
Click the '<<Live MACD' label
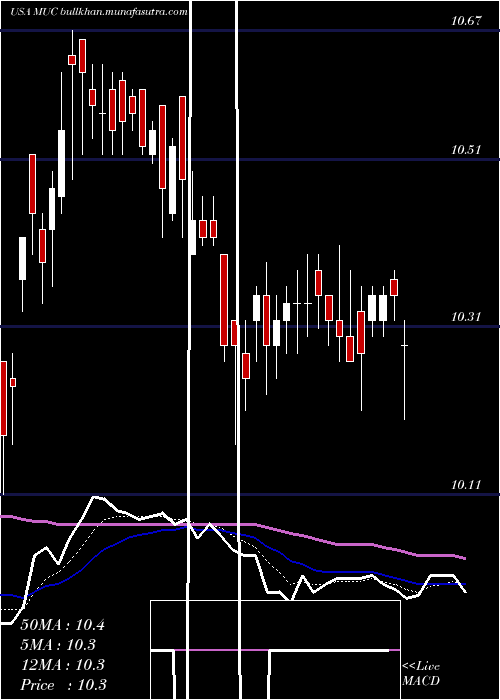point(421,674)
